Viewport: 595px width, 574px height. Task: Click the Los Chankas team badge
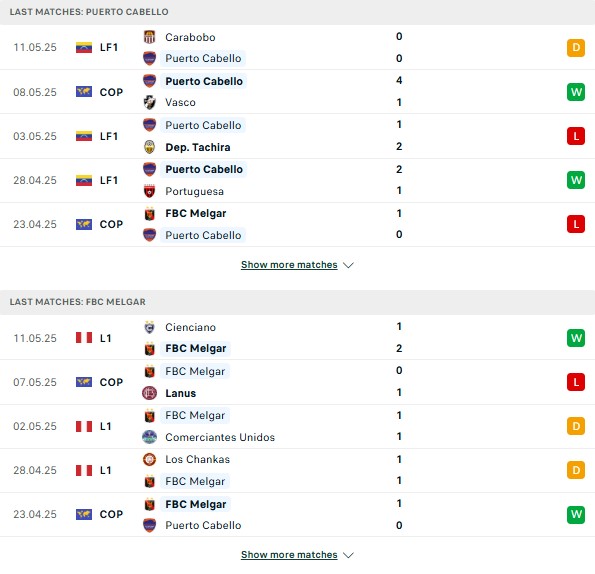click(x=150, y=459)
